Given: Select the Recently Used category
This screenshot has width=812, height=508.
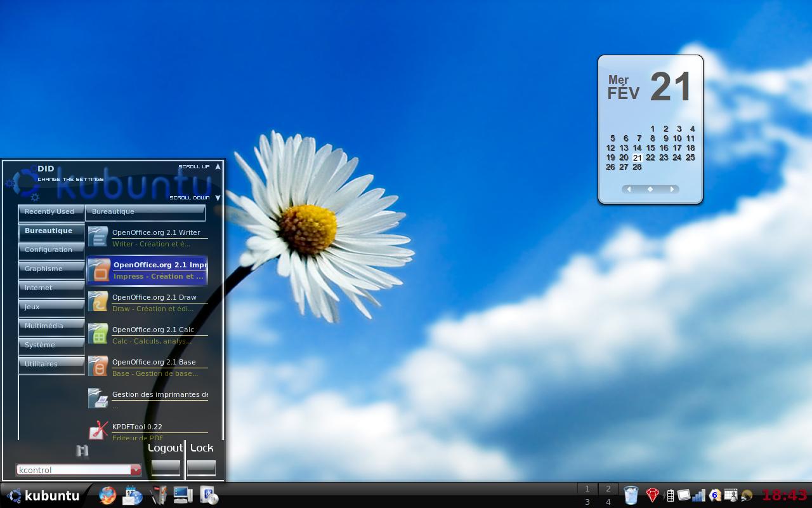Looking at the screenshot, I should click(51, 212).
